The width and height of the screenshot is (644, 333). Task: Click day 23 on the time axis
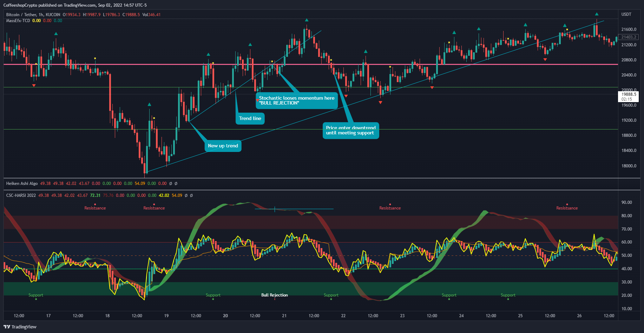[x=402, y=316]
